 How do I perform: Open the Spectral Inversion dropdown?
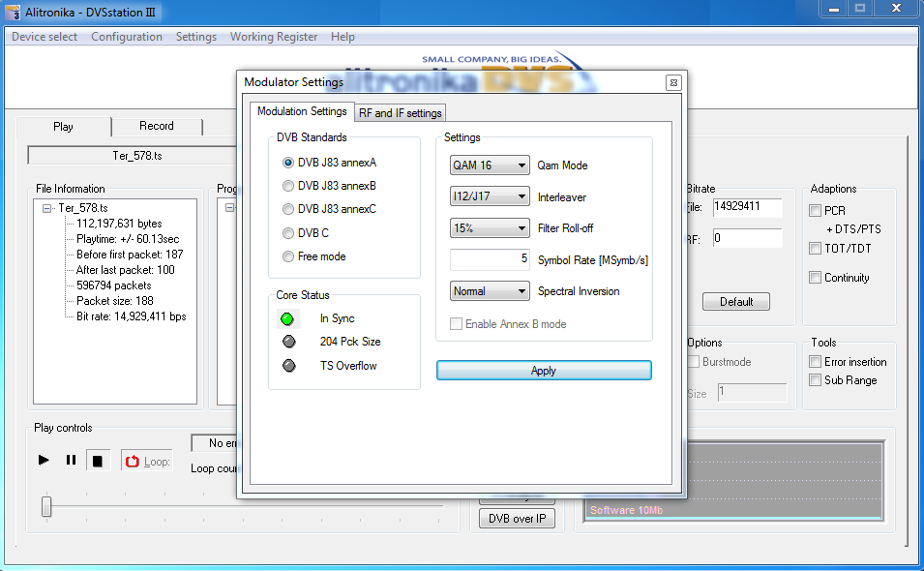pyautogui.click(x=490, y=291)
